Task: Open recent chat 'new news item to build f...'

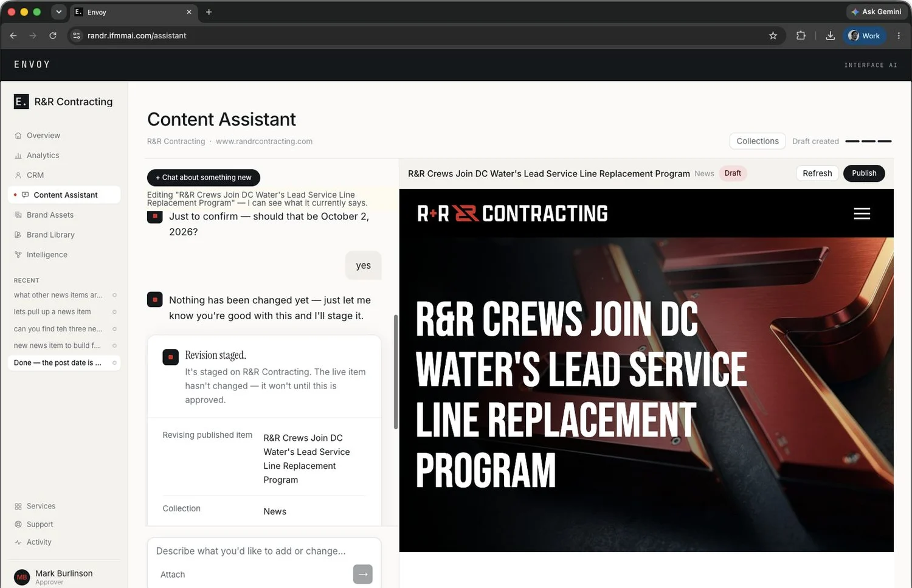Action: point(64,345)
